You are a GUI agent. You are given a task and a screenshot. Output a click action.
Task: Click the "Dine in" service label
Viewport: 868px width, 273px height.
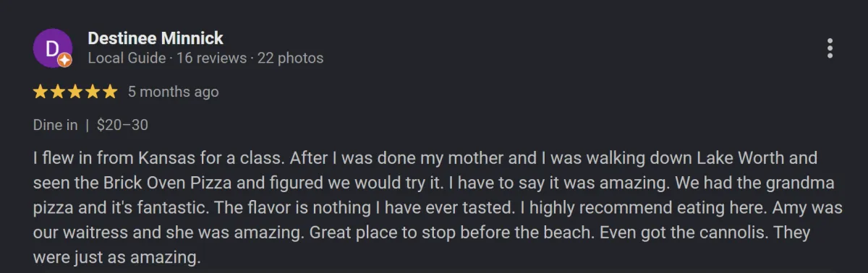pos(56,125)
